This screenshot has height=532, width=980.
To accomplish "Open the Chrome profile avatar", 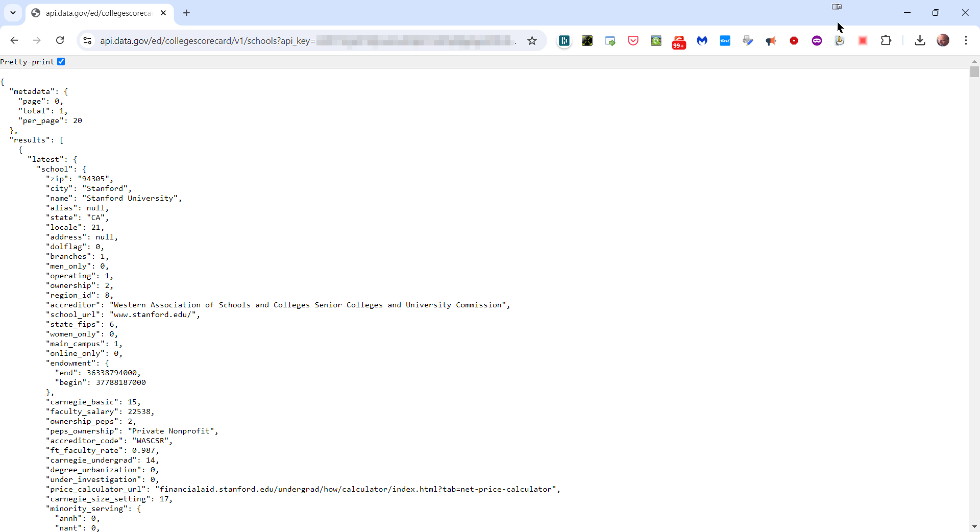I will tap(943, 40).
